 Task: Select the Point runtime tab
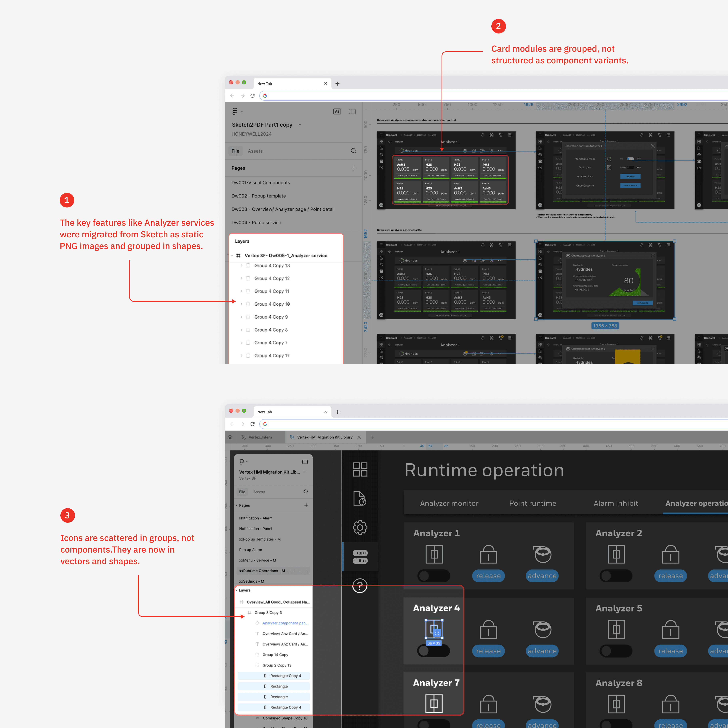pos(532,503)
